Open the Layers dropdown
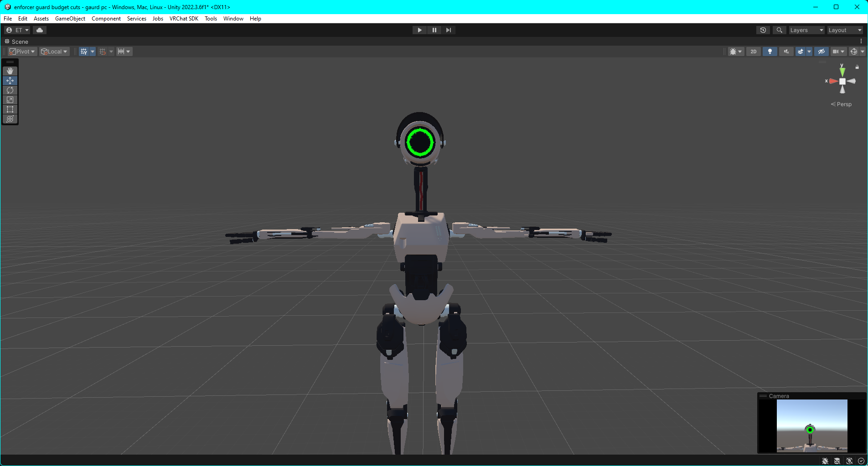This screenshot has width=868, height=466. coord(806,30)
